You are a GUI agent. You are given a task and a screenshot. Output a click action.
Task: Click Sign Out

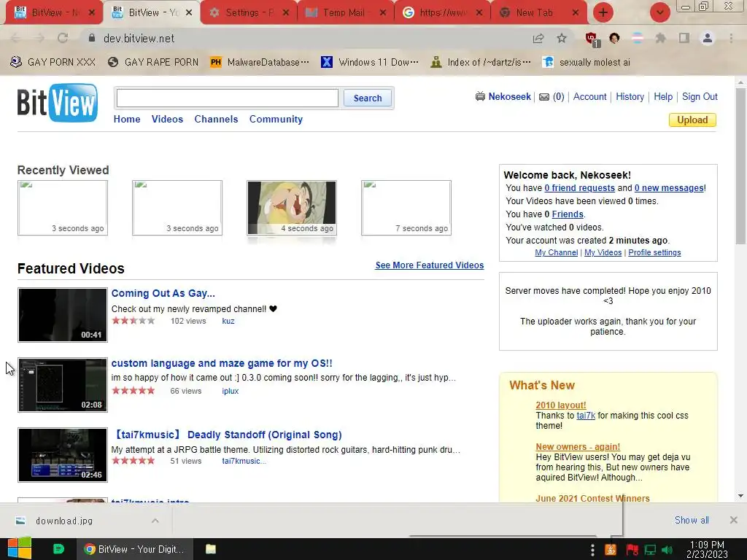(x=700, y=97)
